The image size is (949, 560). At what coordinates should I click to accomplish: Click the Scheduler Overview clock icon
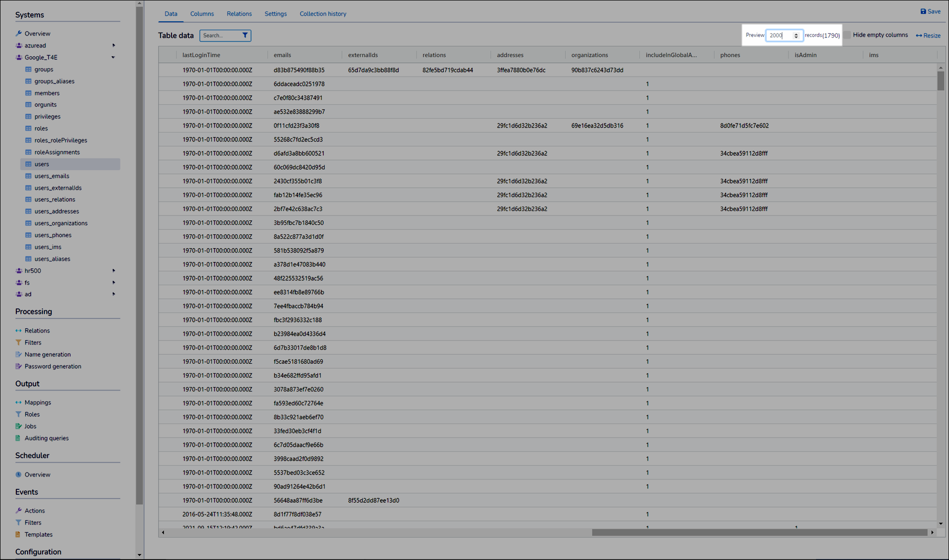coord(18,474)
